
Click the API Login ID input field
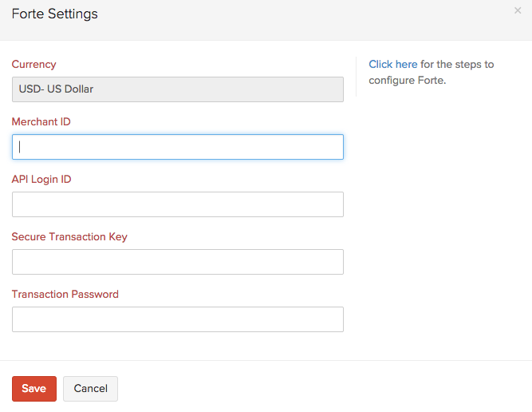[x=177, y=204]
